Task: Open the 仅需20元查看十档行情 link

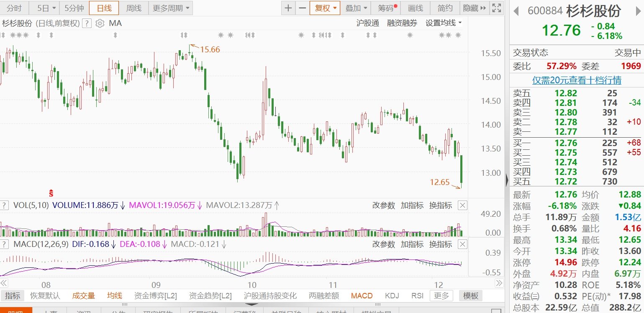Action: coord(576,80)
